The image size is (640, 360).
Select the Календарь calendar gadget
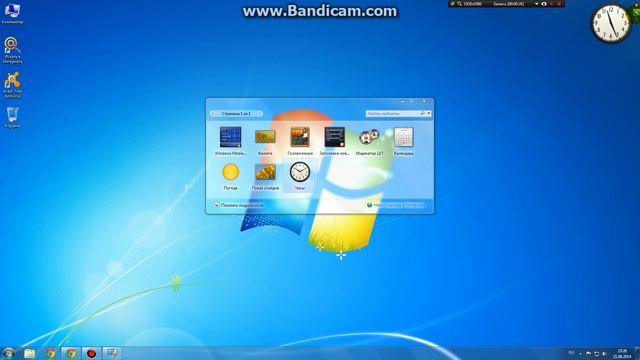click(404, 141)
